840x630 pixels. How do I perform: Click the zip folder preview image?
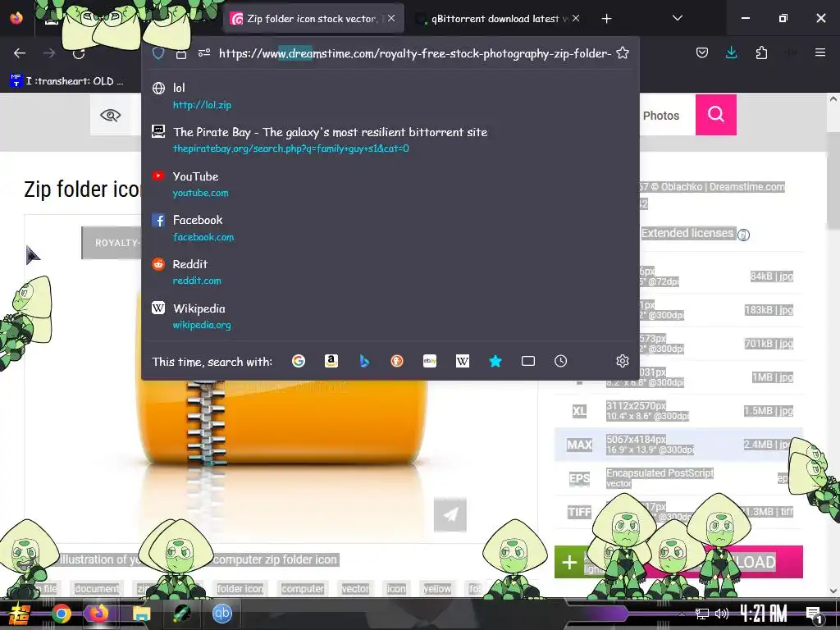(x=281, y=423)
